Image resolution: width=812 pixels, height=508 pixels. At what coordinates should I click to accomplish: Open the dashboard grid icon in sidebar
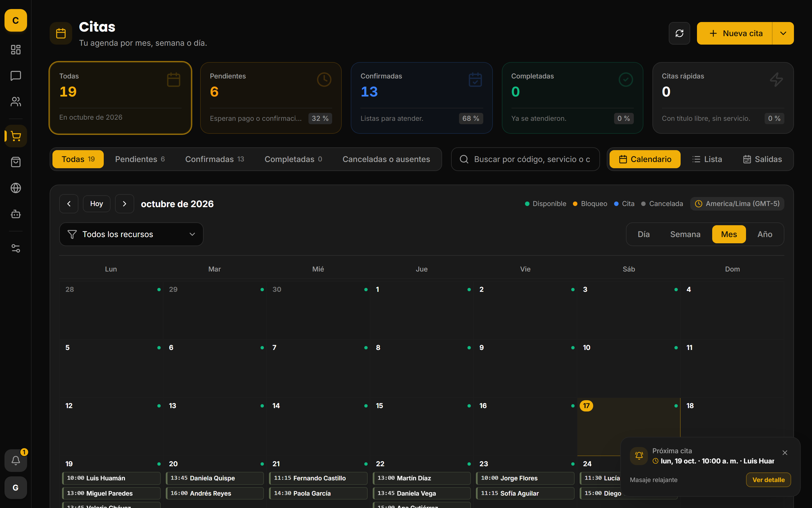[x=16, y=50]
